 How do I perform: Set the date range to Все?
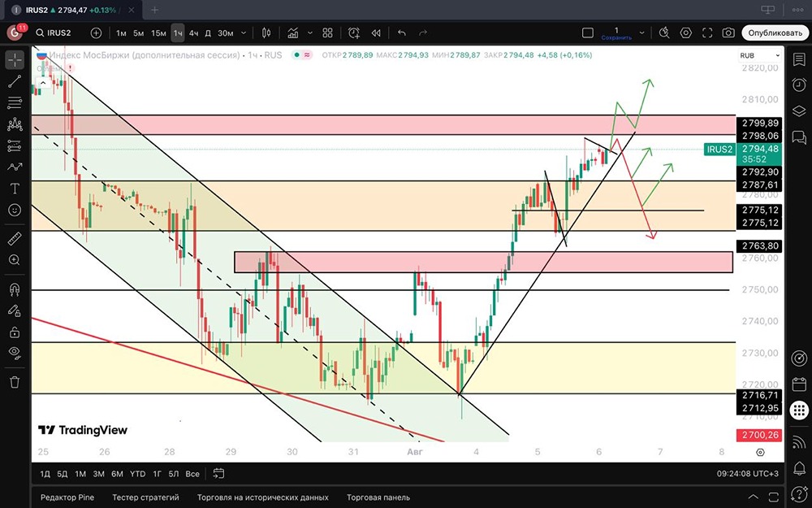(192, 474)
